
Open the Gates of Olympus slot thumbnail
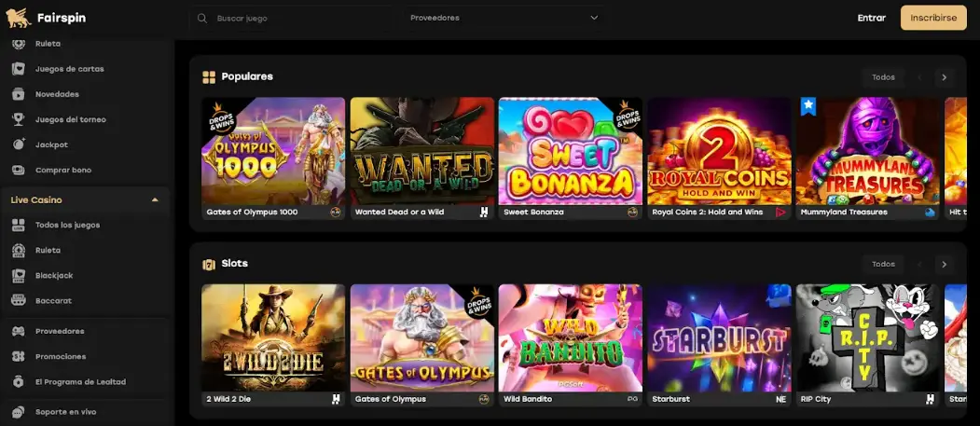pos(421,338)
